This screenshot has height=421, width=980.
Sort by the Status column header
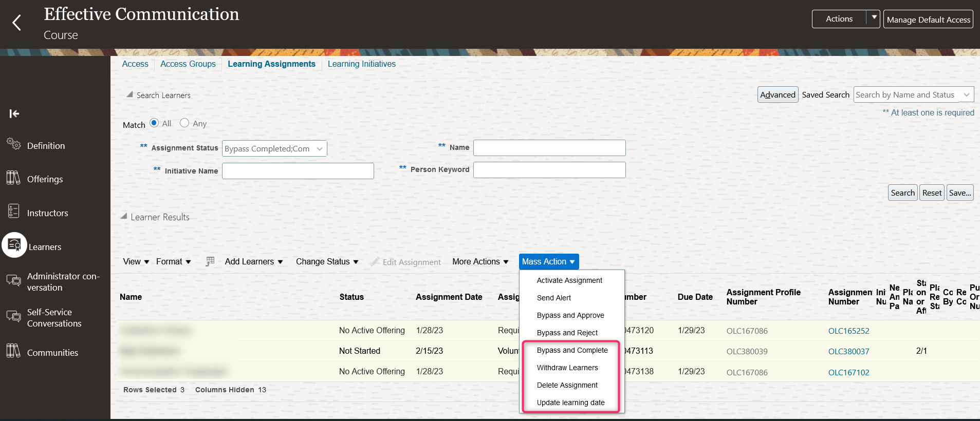352,297
